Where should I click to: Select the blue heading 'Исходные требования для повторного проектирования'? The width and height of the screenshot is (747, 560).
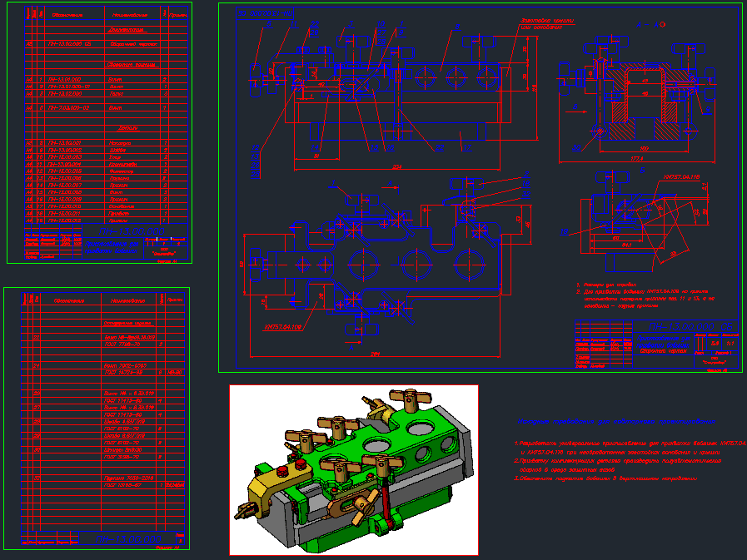616,421
